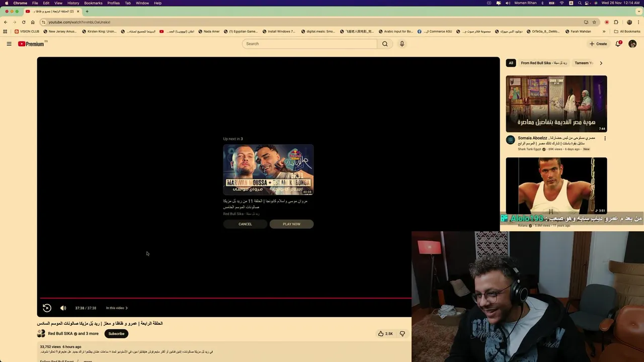Open Red Bull SIKA channel name link
The image size is (644, 362).
click(x=60, y=333)
